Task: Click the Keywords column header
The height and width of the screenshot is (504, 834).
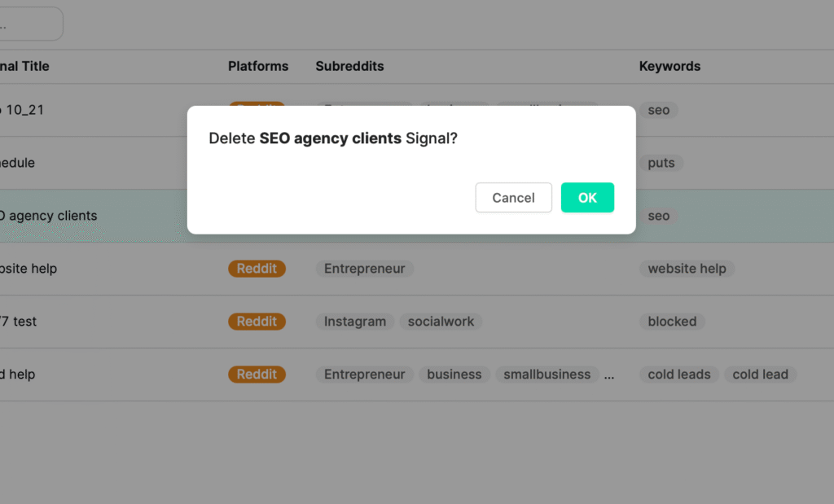Action: (x=669, y=66)
